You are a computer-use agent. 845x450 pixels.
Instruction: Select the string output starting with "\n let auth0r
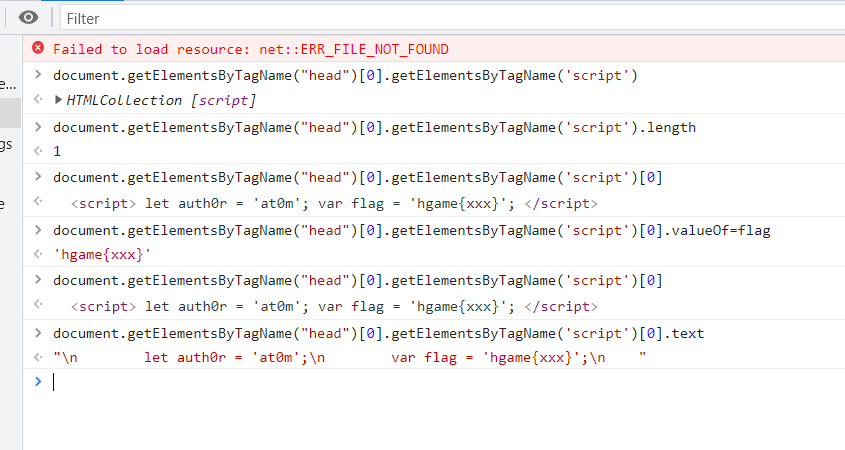click(349, 357)
